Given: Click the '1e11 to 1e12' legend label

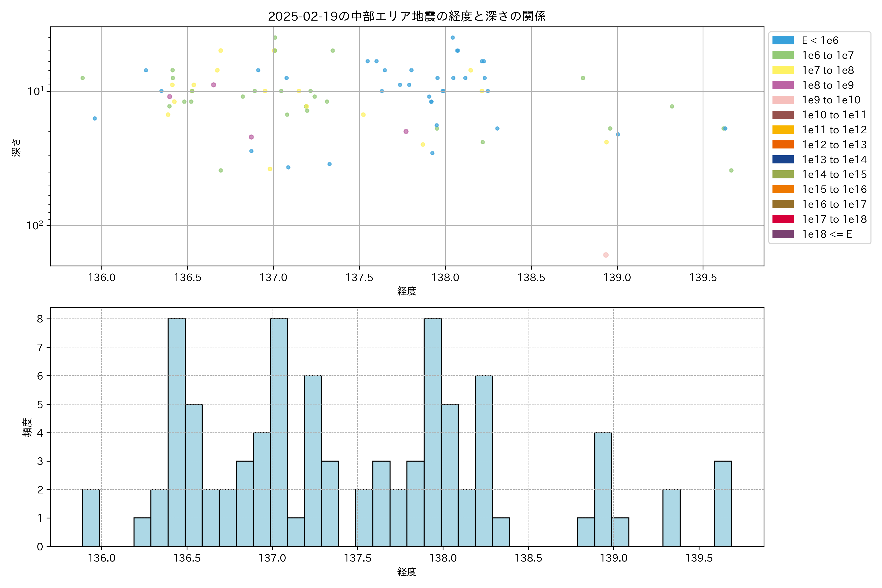Looking at the screenshot, I should [x=834, y=130].
